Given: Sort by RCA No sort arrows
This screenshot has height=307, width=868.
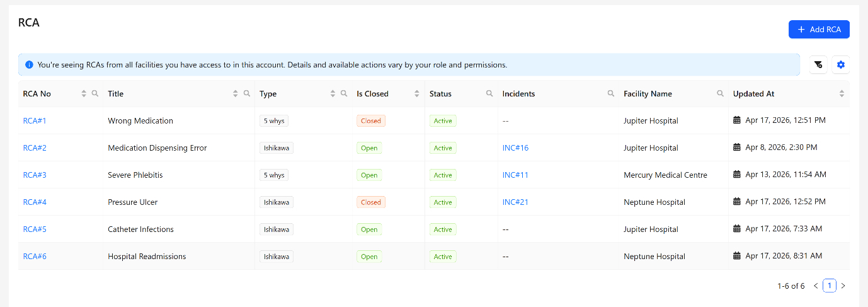Looking at the screenshot, I should pos(84,93).
